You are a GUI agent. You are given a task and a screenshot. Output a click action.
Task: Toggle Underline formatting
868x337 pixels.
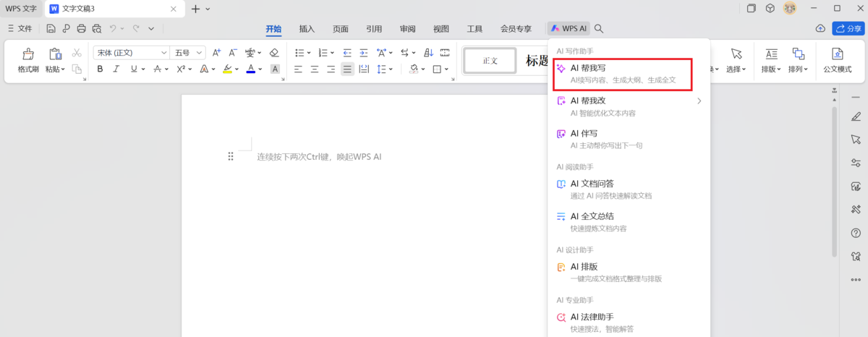(134, 69)
